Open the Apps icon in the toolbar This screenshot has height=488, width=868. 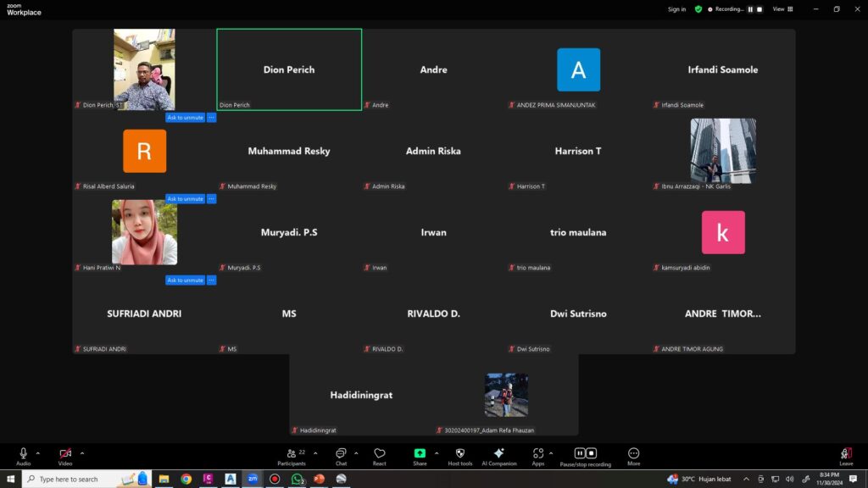tap(538, 455)
